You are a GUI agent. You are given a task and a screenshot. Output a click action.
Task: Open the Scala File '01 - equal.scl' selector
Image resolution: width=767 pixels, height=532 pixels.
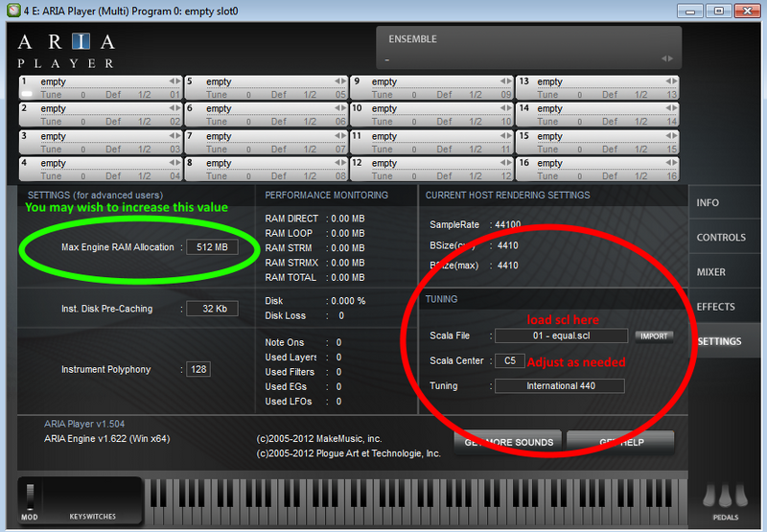(x=561, y=335)
